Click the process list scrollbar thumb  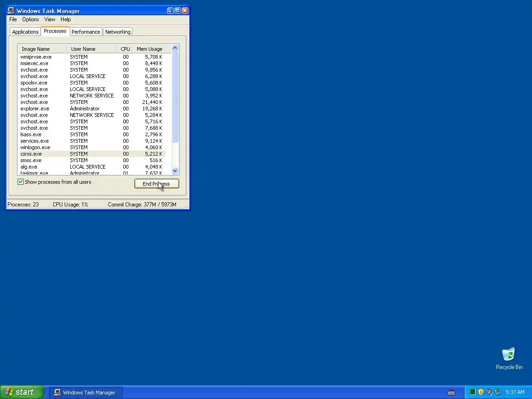click(175, 97)
